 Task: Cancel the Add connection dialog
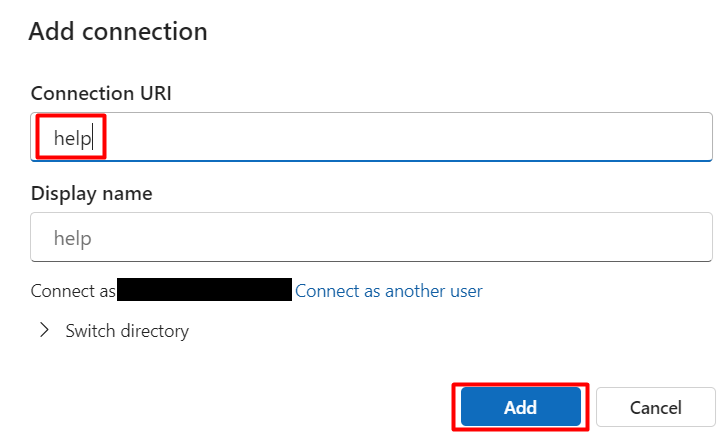(x=656, y=407)
